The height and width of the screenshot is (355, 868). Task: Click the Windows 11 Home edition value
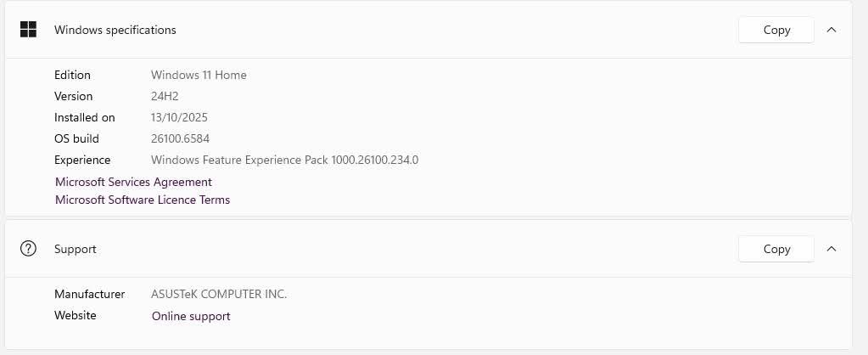click(199, 75)
